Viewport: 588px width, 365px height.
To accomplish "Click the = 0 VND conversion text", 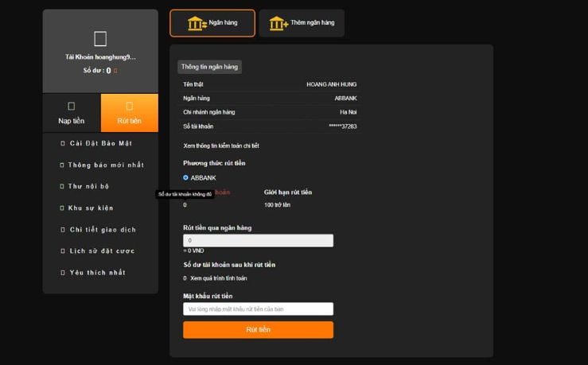I will pyautogui.click(x=193, y=250).
